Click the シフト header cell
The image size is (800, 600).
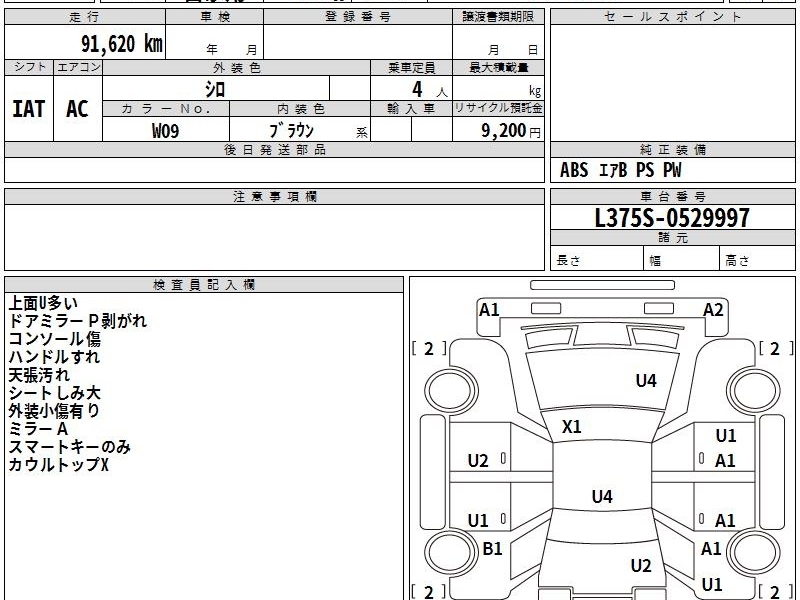click(x=29, y=67)
